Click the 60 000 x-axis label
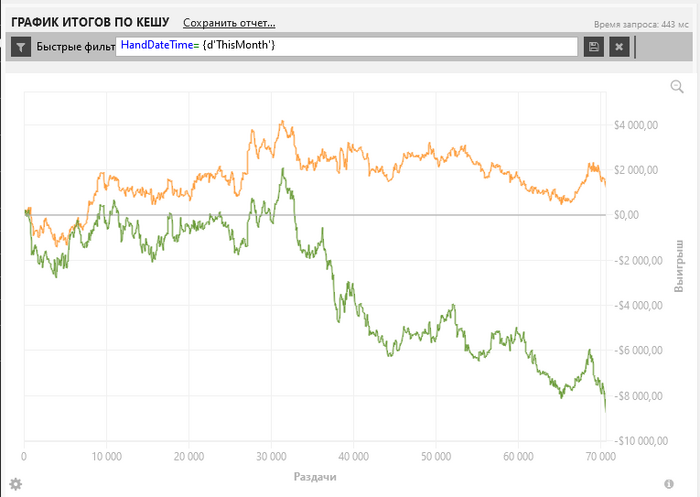Image resolution: width=700 pixels, height=497 pixels. click(518, 456)
